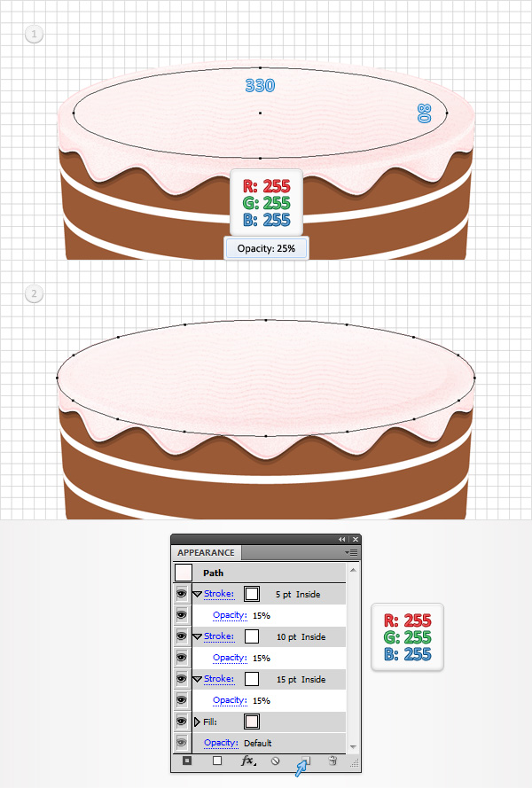Click the Path thumbnail in Appearance panel
This screenshot has width=532, height=788.
(184, 573)
